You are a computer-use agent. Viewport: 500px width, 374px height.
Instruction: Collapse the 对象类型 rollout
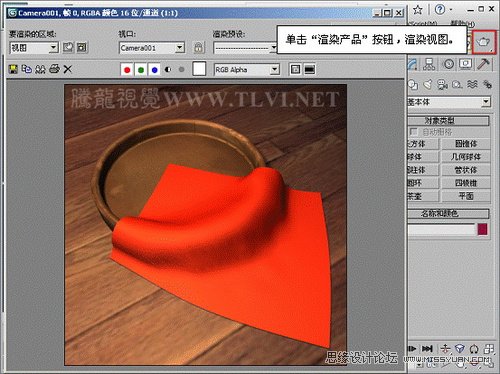tap(449, 121)
